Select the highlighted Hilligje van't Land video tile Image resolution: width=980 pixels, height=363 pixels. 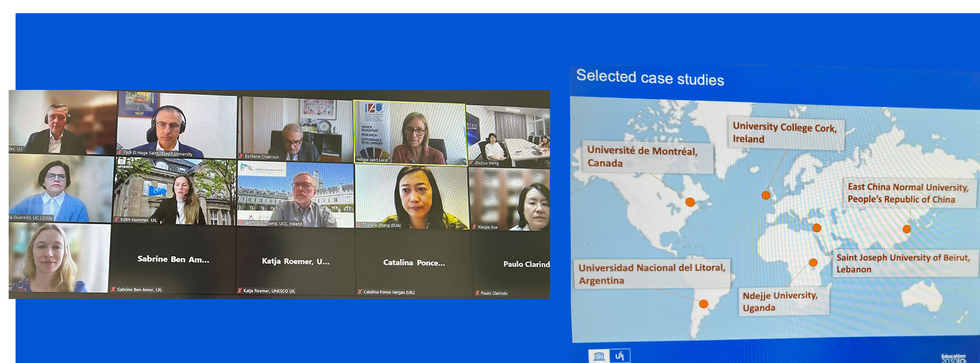[410, 133]
